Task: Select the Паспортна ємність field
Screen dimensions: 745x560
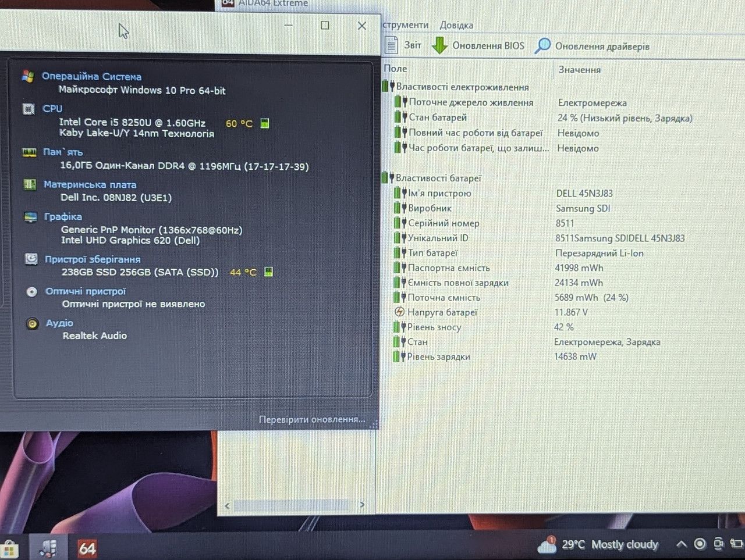Action: (449, 268)
